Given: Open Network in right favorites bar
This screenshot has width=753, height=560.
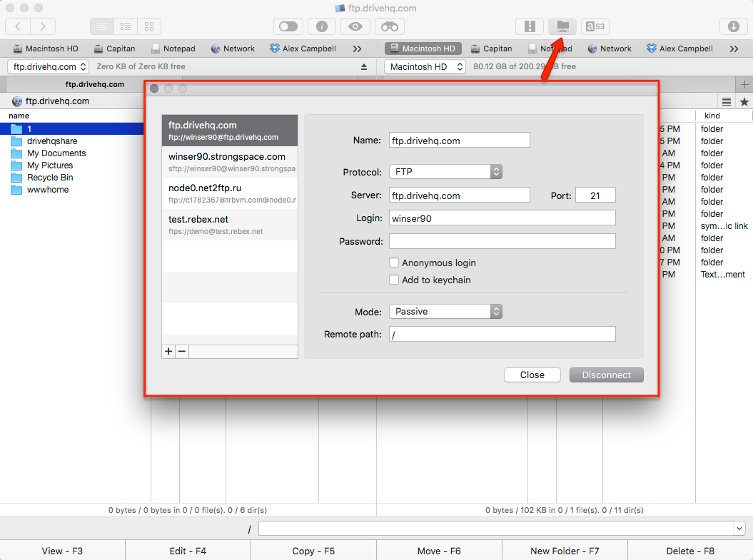Looking at the screenshot, I should 610,49.
